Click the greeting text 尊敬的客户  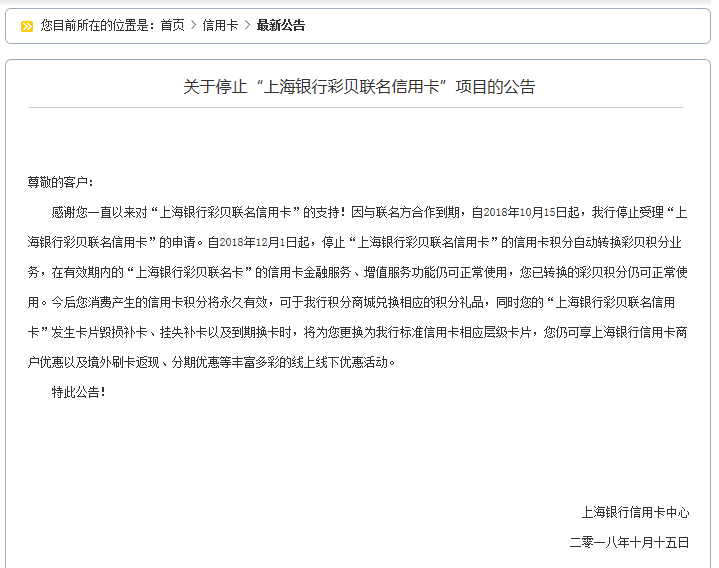[x=61, y=182]
